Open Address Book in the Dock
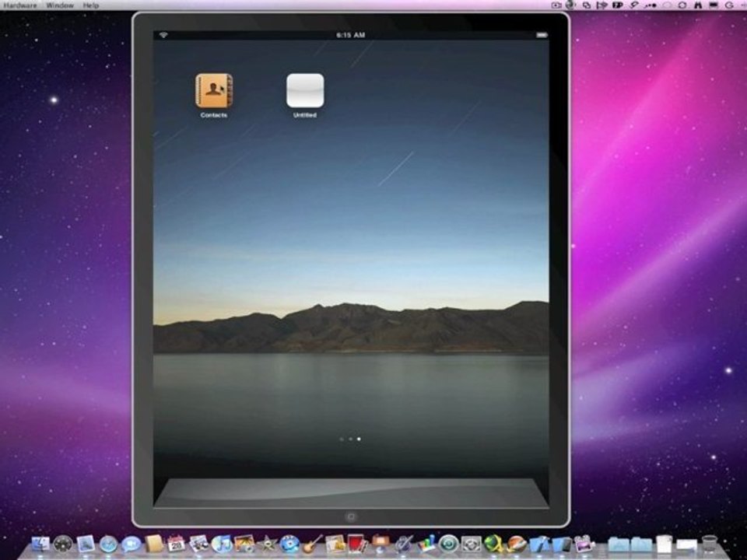This screenshot has height=560, width=747. pyautogui.click(x=154, y=544)
